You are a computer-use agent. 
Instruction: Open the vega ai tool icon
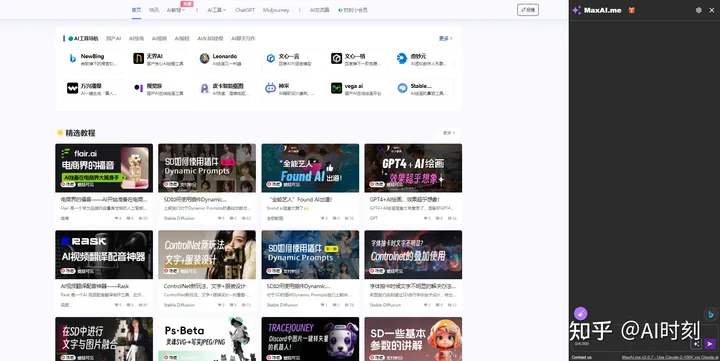click(x=337, y=88)
